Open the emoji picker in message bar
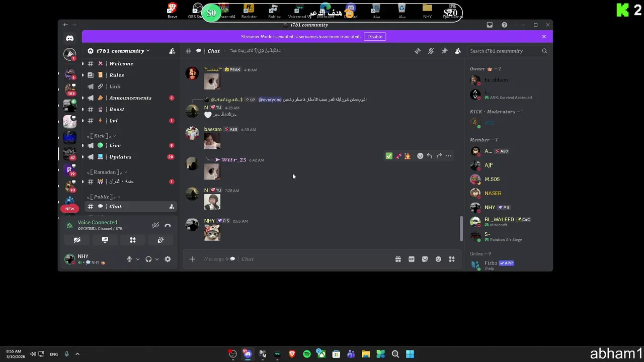The image size is (644, 362). click(438, 259)
